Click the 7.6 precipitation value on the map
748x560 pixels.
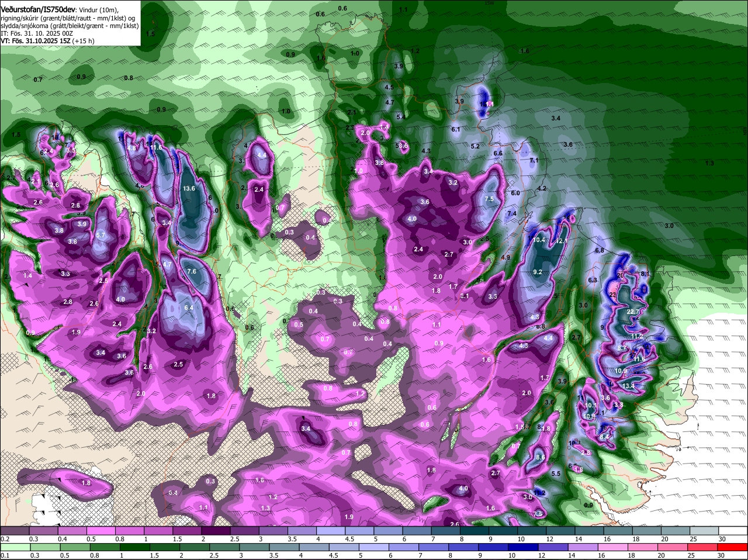coord(191,271)
